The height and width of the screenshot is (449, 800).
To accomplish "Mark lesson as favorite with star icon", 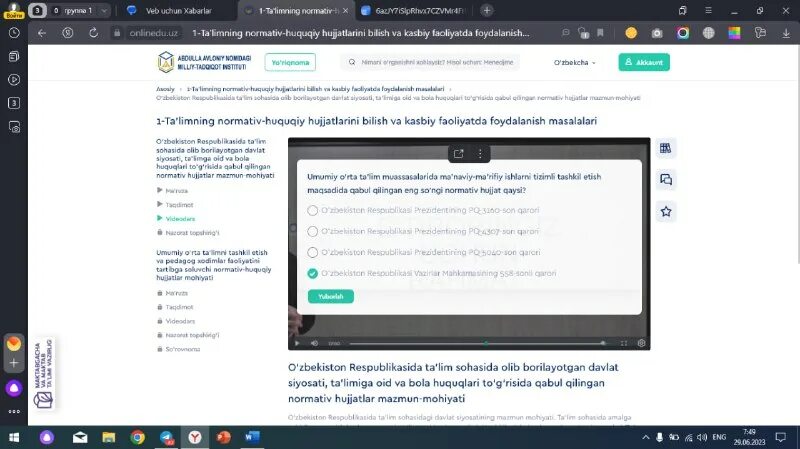I will click(x=665, y=211).
